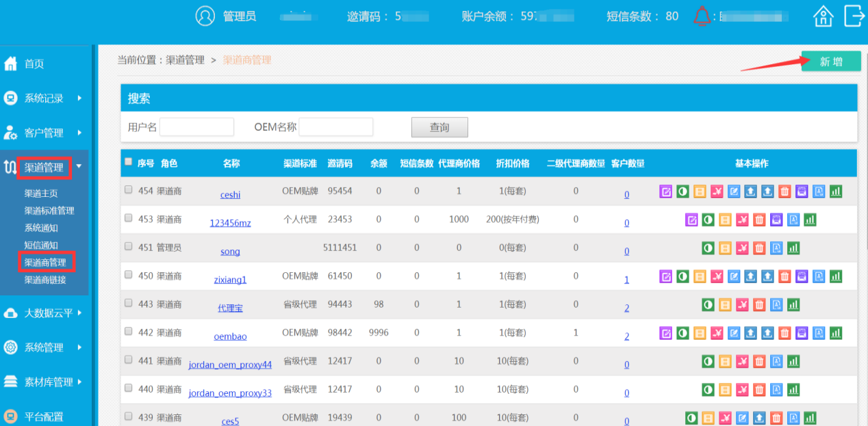Click the 新增 button
Image resolution: width=868 pixels, height=426 pixels.
point(831,62)
